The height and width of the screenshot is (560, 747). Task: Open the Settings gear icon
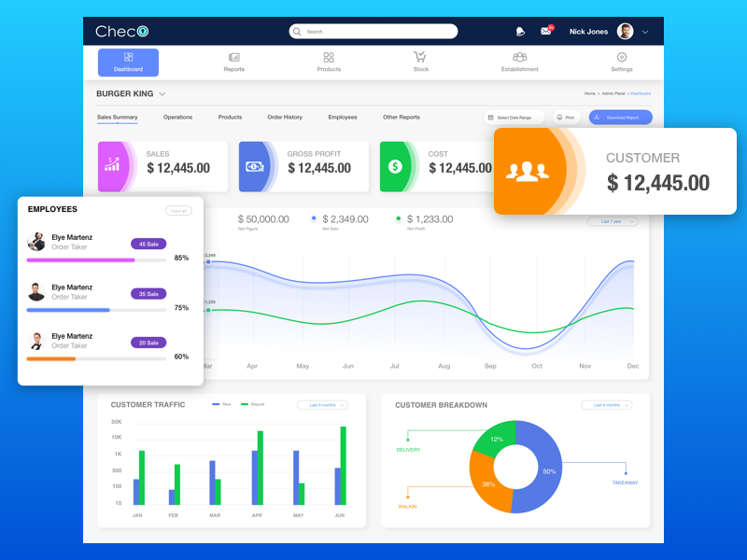tap(622, 57)
